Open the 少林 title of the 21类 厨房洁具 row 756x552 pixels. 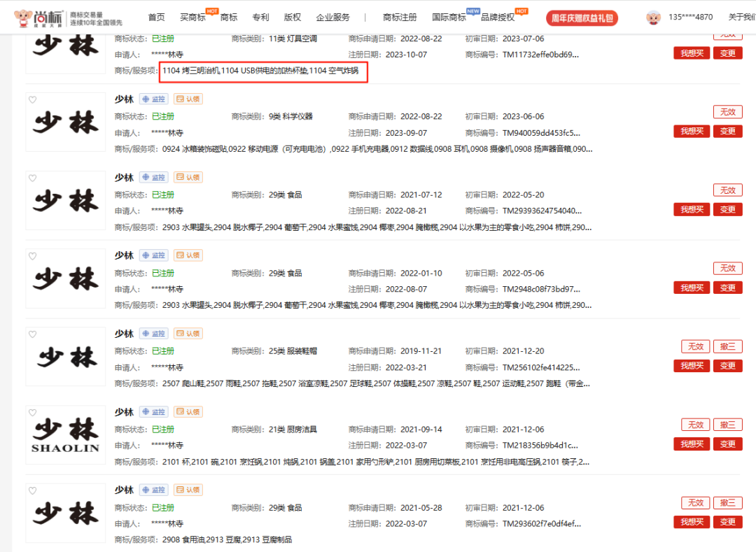[x=124, y=412]
